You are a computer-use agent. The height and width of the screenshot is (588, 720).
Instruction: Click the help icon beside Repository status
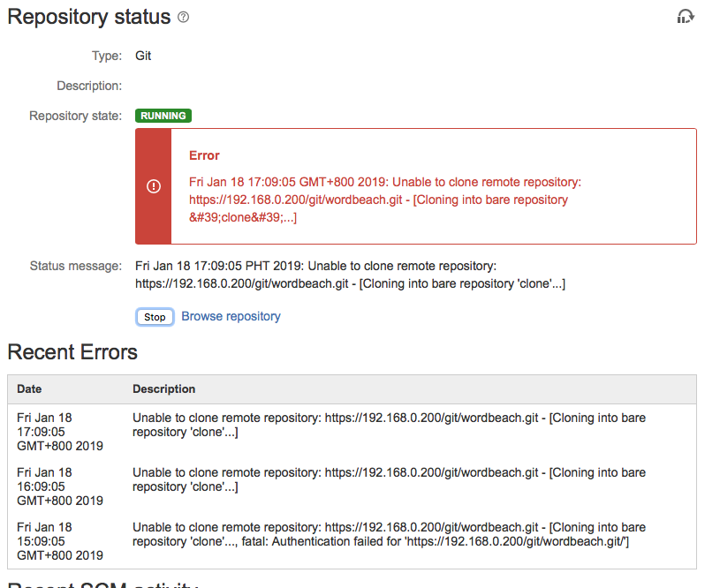tap(183, 18)
